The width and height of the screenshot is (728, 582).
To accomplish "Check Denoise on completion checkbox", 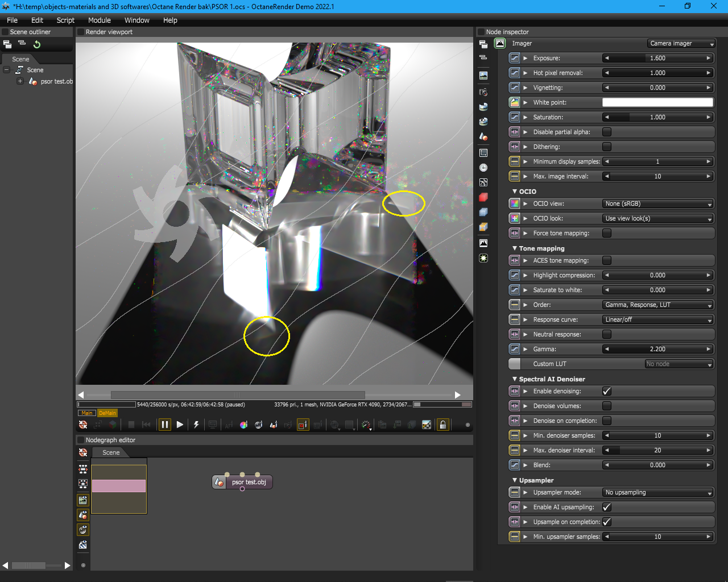I will (x=607, y=421).
